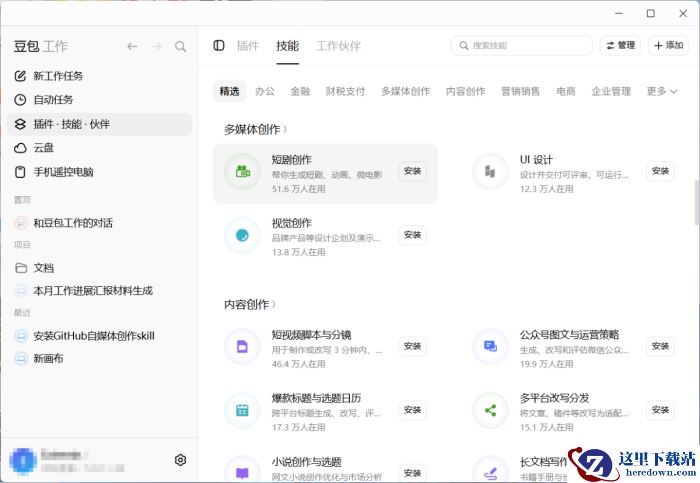This screenshot has height=483, width=700.
Task: Open settings gear at sidebar bottom
Action: click(x=180, y=460)
